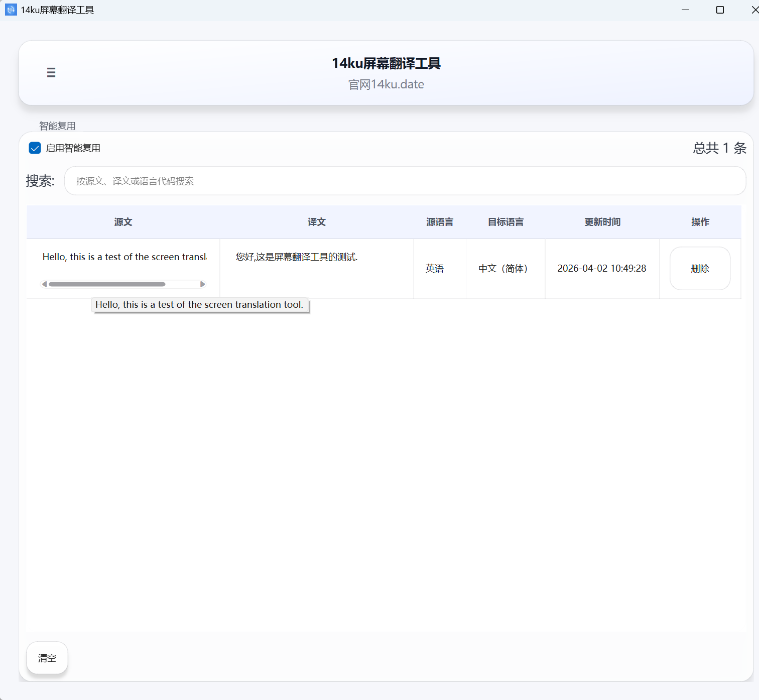Click the 删除 button to delete the entry
The height and width of the screenshot is (700, 759).
(700, 268)
